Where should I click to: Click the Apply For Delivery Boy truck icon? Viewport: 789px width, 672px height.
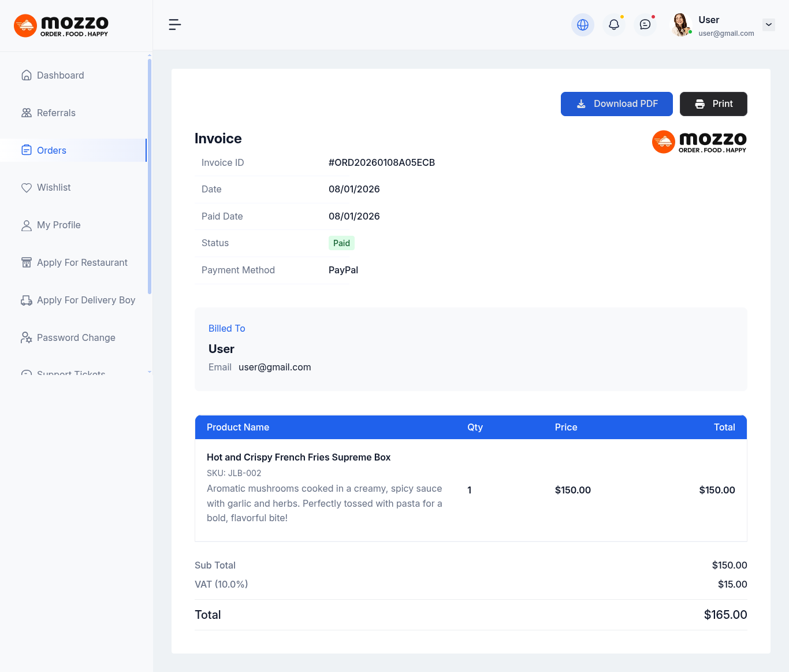[27, 300]
